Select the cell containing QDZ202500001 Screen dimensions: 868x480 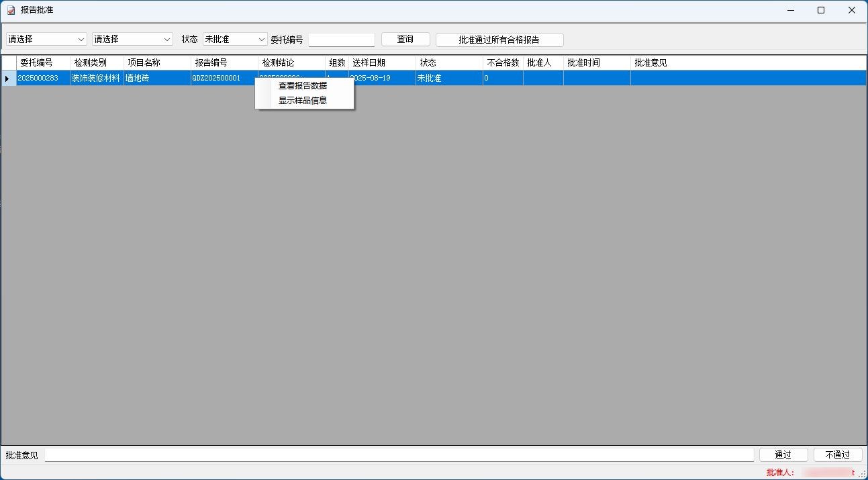pyautogui.click(x=224, y=79)
